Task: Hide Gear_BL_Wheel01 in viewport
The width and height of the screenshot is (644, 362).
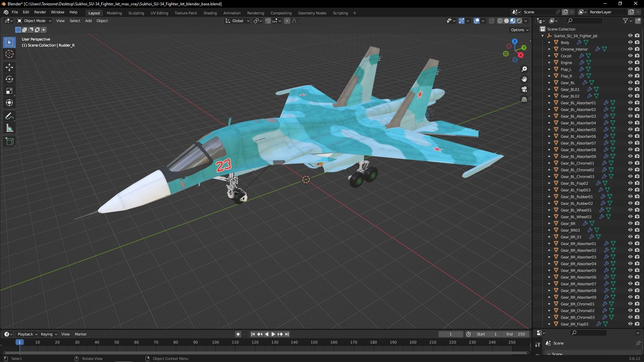Action: tap(630, 210)
